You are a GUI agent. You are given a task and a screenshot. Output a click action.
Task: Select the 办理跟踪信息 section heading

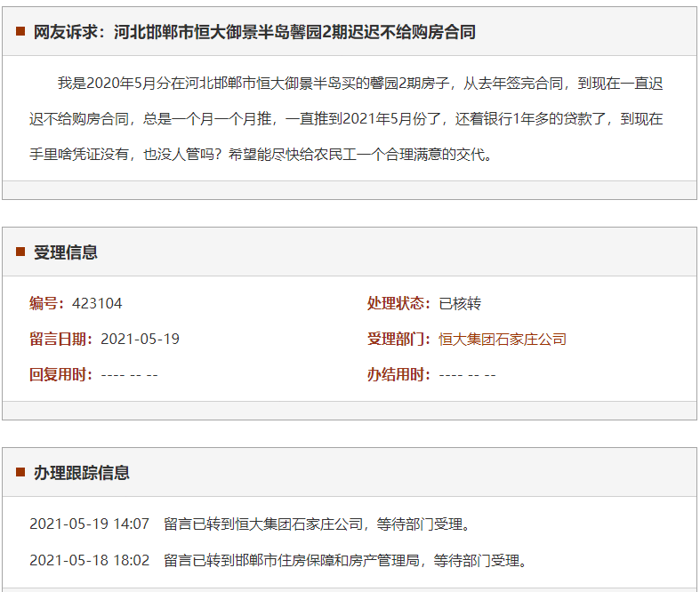[x=82, y=473]
